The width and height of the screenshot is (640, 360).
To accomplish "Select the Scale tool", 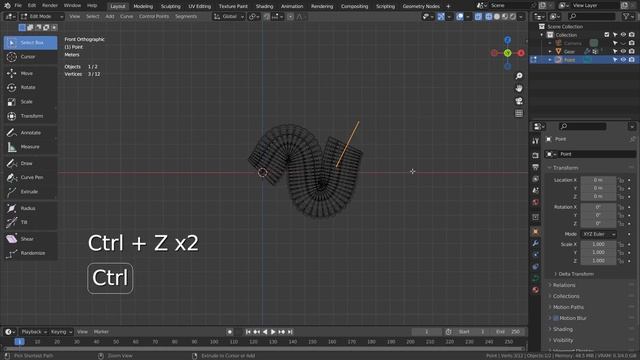I will 30,102.
